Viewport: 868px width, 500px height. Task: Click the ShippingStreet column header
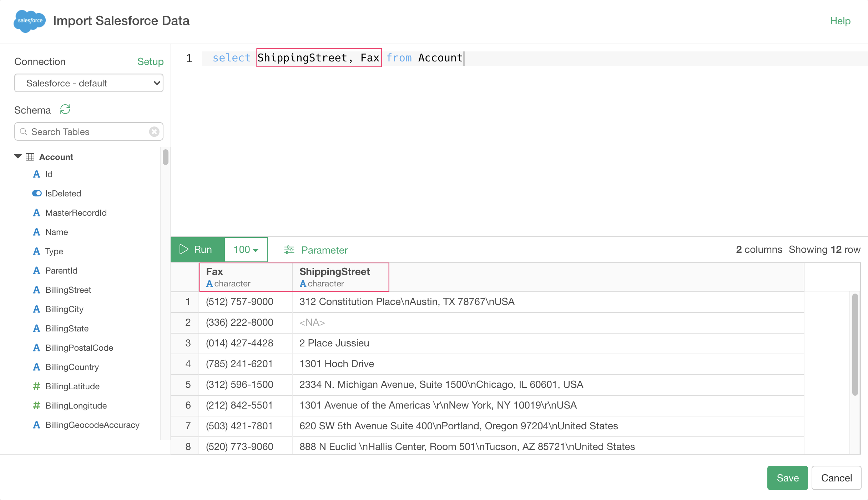pyautogui.click(x=334, y=272)
